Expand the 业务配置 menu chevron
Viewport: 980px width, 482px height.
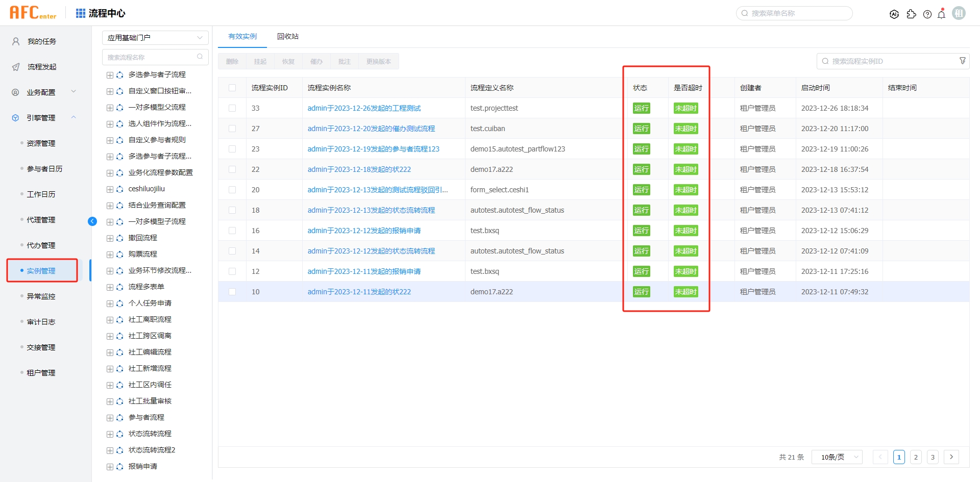click(73, 91)
